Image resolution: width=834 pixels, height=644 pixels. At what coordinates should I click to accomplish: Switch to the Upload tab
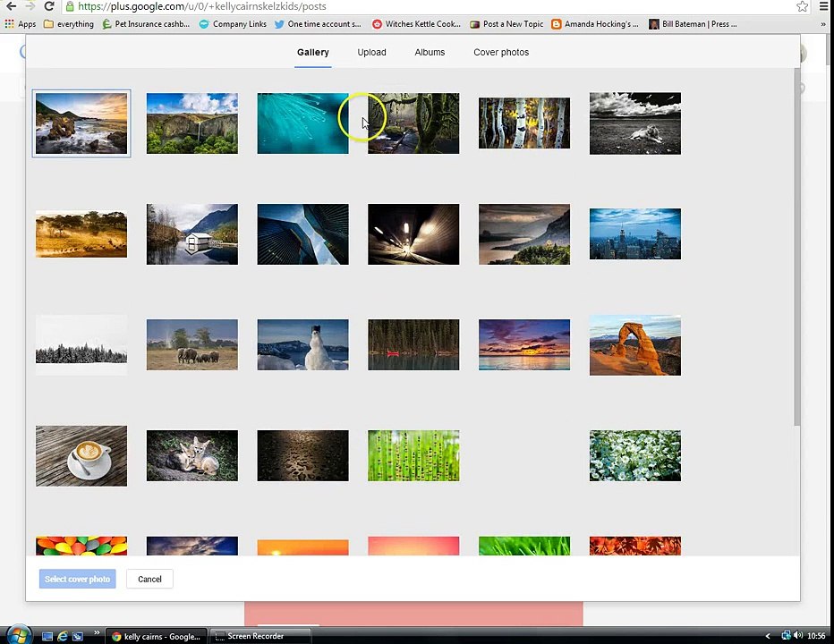click(x=371, y=52)
